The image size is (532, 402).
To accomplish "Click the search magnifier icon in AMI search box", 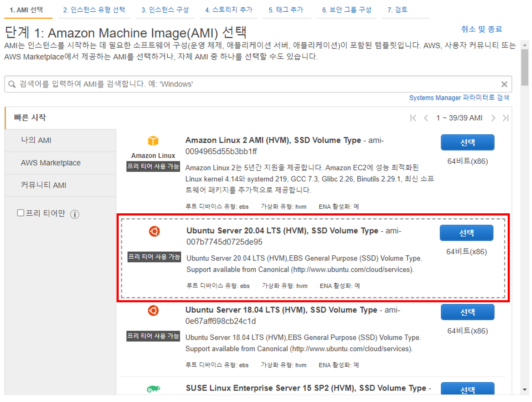I will coord(12,84).
